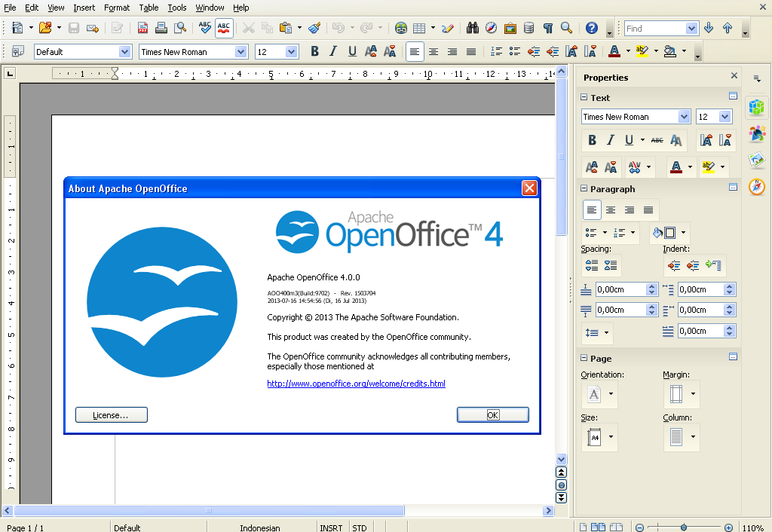The height and width of the screenshot is (532, 772).
Task: Open the Tools menu
Action: (176, 8)
